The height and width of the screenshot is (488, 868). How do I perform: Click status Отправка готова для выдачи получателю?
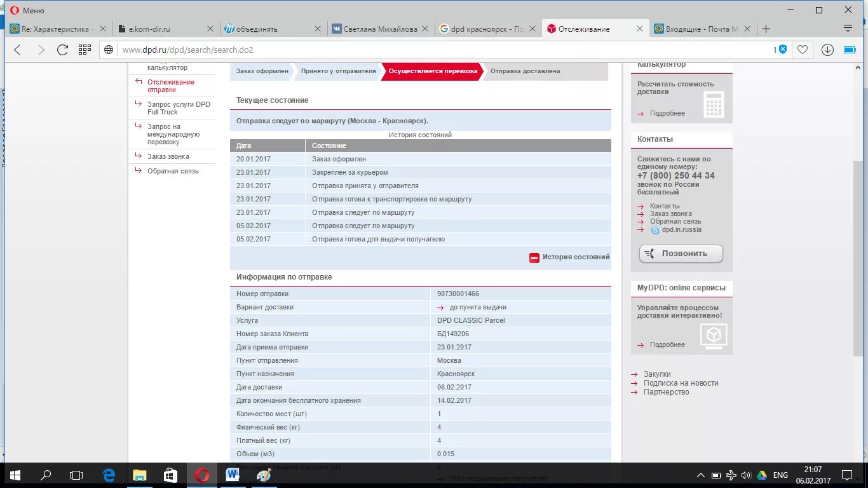click(x=378, y=239)
